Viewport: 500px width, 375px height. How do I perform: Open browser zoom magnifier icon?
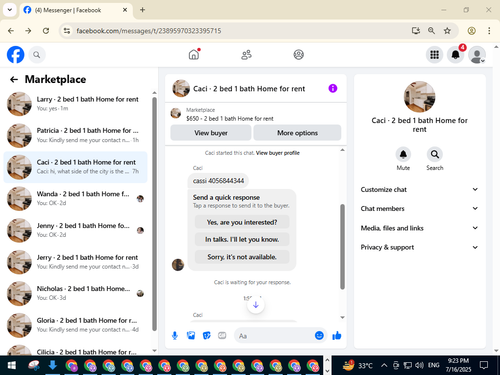tap(431, 31)
